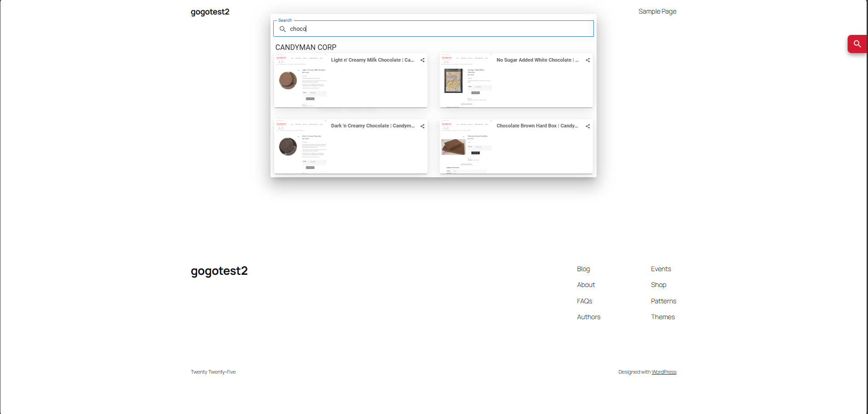Open the Themes footer link
The width and height of the screenshot is (868, 414).
tap(663, 317)
